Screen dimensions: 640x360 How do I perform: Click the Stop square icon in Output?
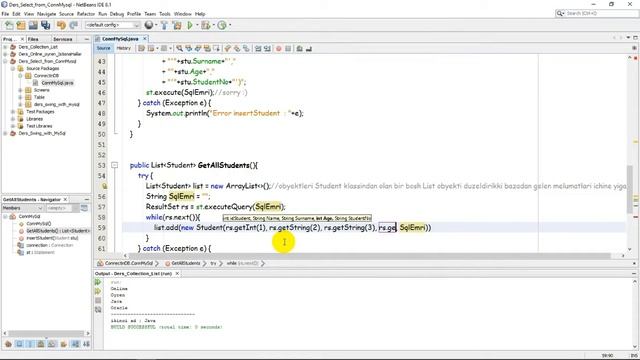(98, 300)
